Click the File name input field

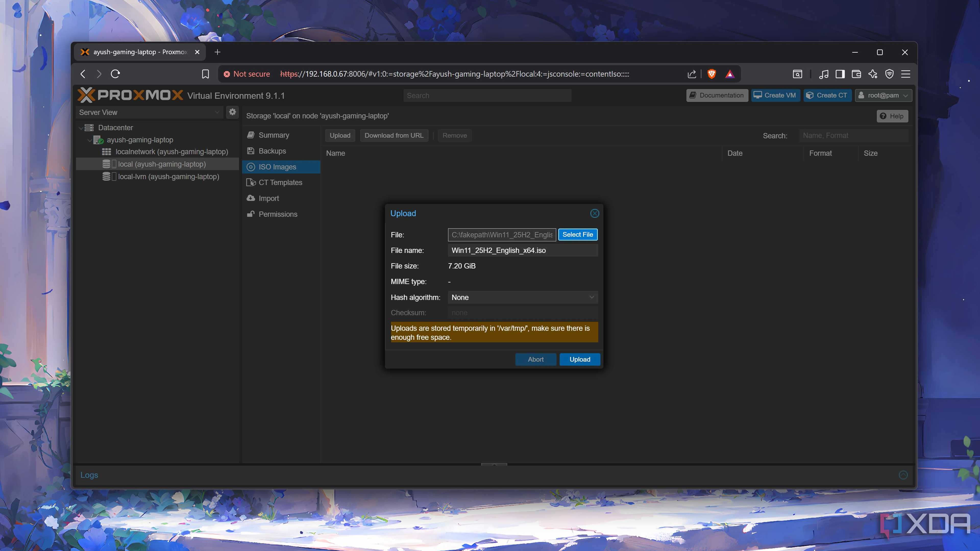click(x=523, y=250)
